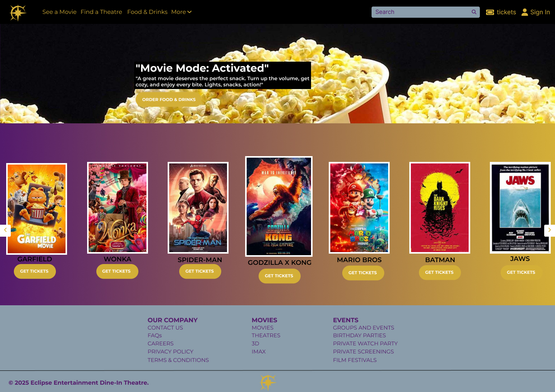The image size is (555, 392).
Task: Click the BATMAN movie title
Action: (x=440, y=260)
